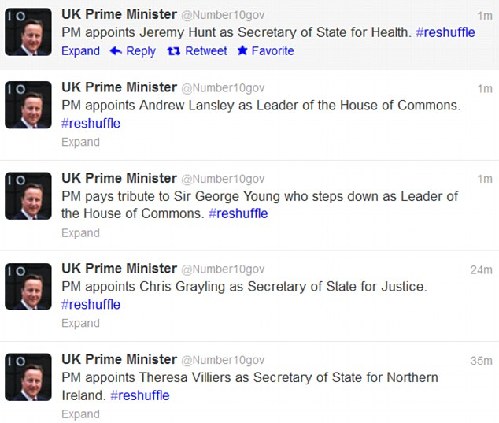
Task: Expand the Theresa Villiers Northern Ireland tweet
Action: [80, 414]
